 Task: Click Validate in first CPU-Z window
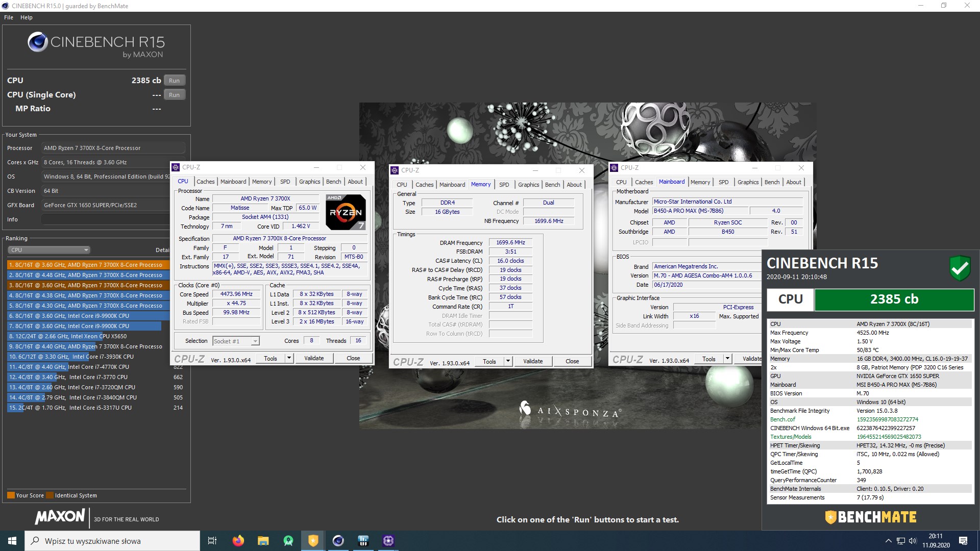pyautogui.click(x=314, y=358)
